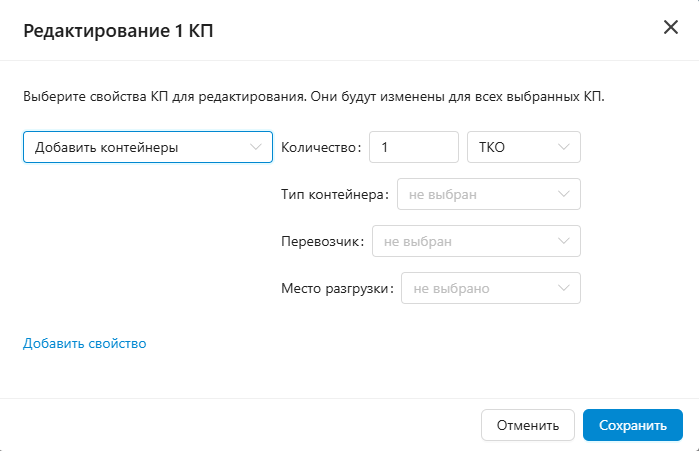Click the arrow icon in Место разгрузки field
Viewport: 699px width, 451px height.
coord(564,289)
